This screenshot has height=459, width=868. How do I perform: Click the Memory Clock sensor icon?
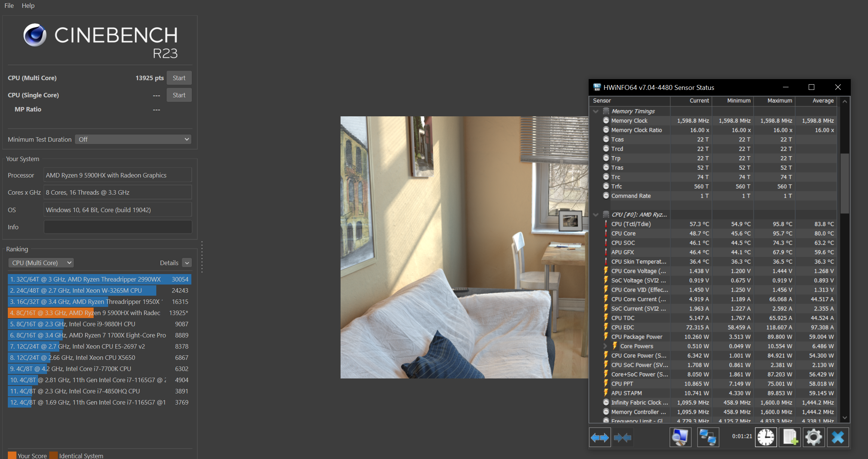pyautogui.click(x=606, y=120)
